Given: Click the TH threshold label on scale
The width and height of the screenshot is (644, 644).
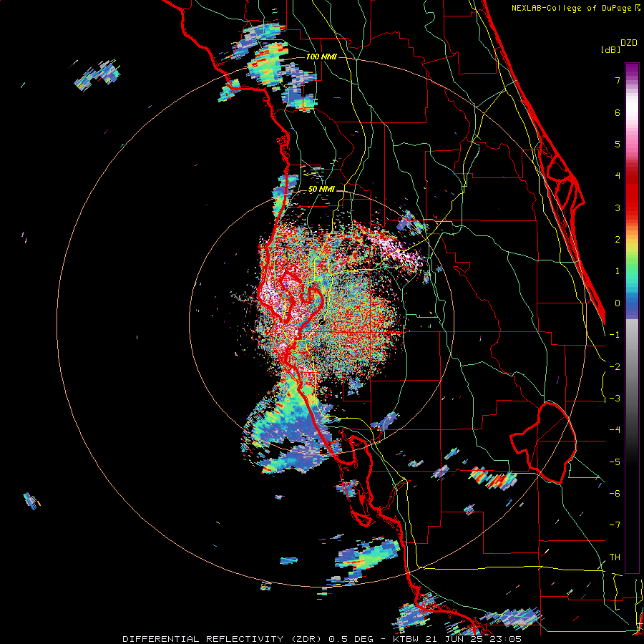Looking at the screenshot, I should coord(615,557).
